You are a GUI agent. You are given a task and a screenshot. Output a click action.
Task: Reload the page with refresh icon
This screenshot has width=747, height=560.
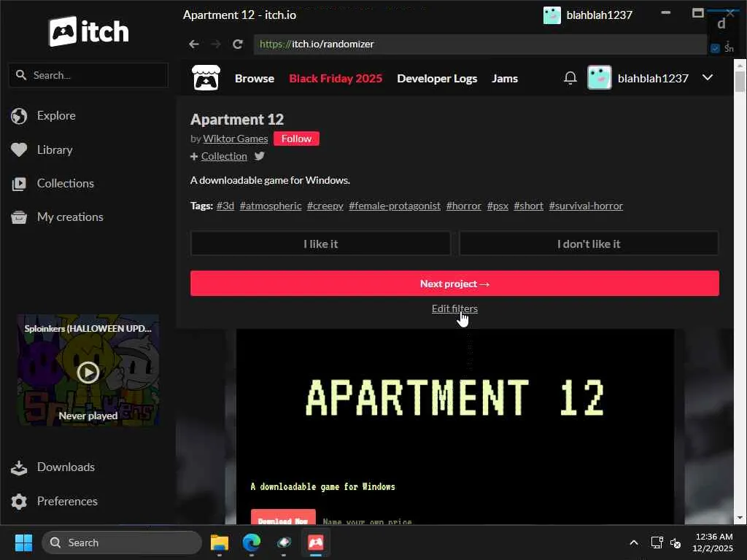click(238, 44)
